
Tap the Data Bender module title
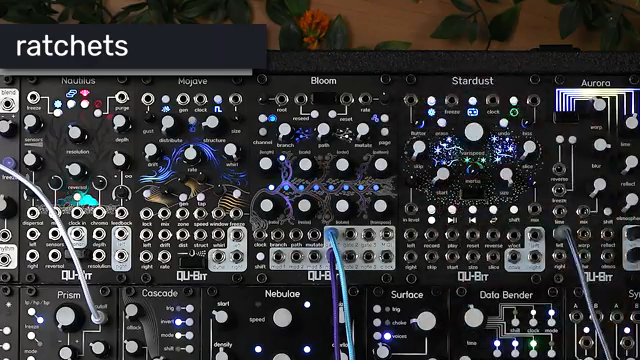click(x=506, y=295)
